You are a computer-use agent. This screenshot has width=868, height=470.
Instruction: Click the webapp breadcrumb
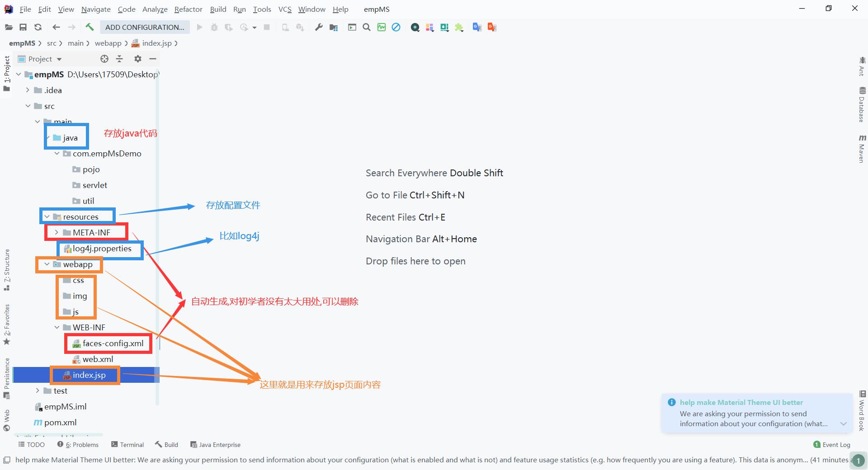[108, 43]
